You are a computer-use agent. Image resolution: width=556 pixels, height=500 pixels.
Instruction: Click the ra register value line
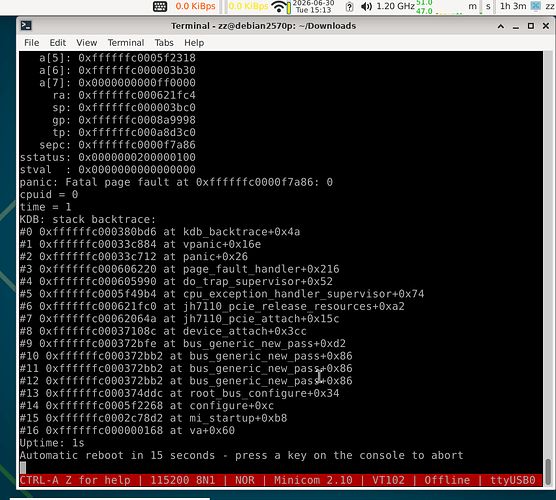point(124,95)
